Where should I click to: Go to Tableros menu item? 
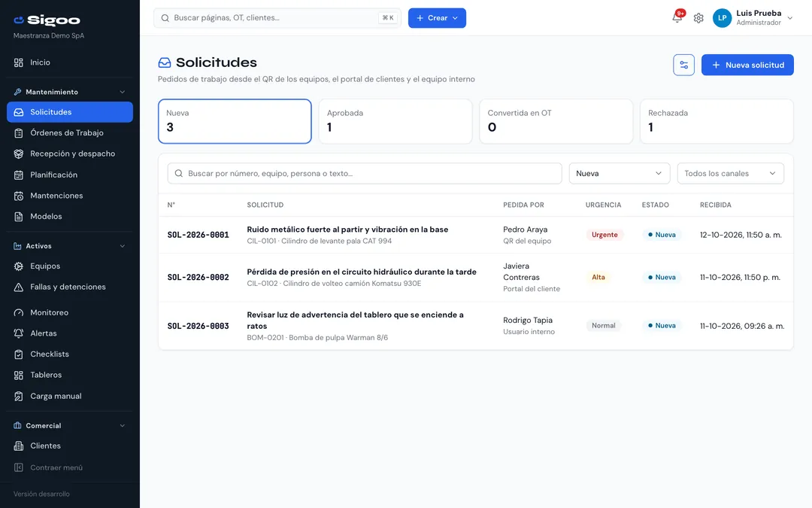(x=70, y=376)
